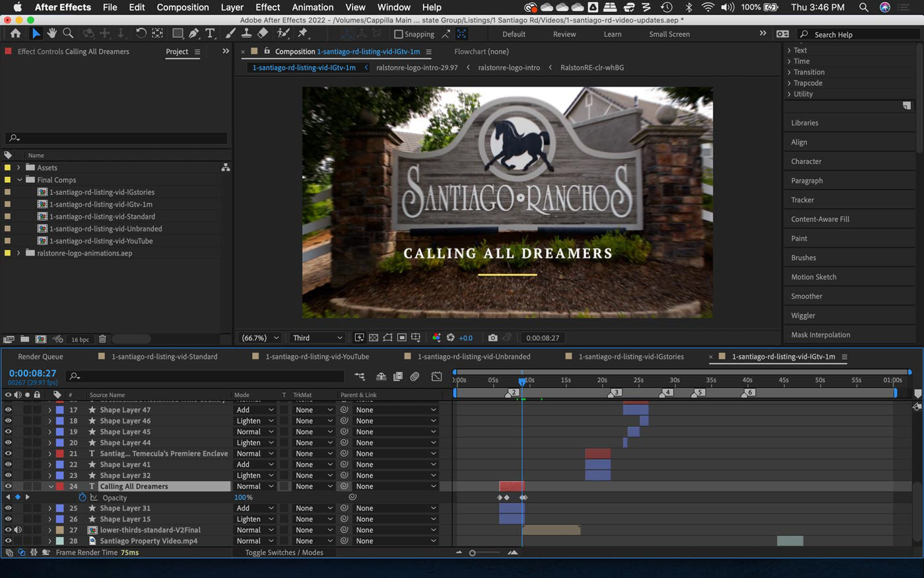The height and width of the screenshot is (578, 924).
Task: Mute audio of lower-thirds-standard-V2Final layer
Action: pos(18,530)
